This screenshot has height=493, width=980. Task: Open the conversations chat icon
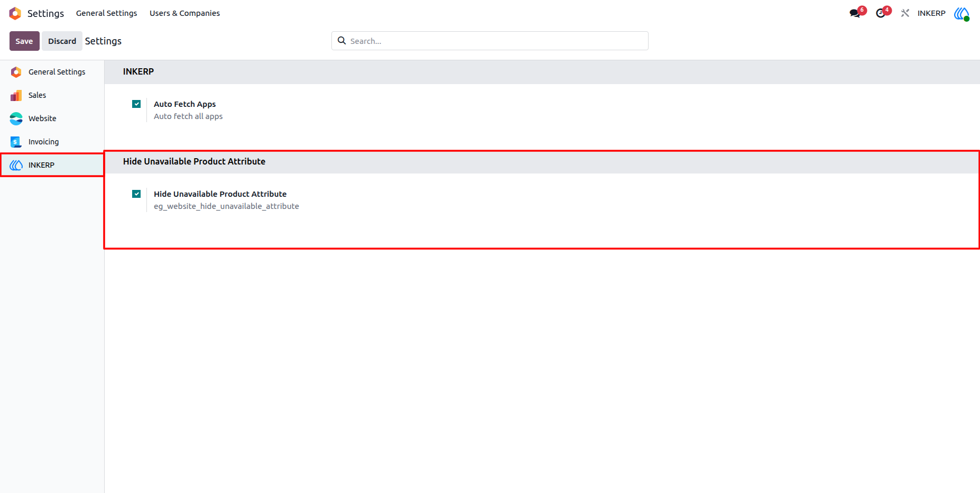click(855, 13)
